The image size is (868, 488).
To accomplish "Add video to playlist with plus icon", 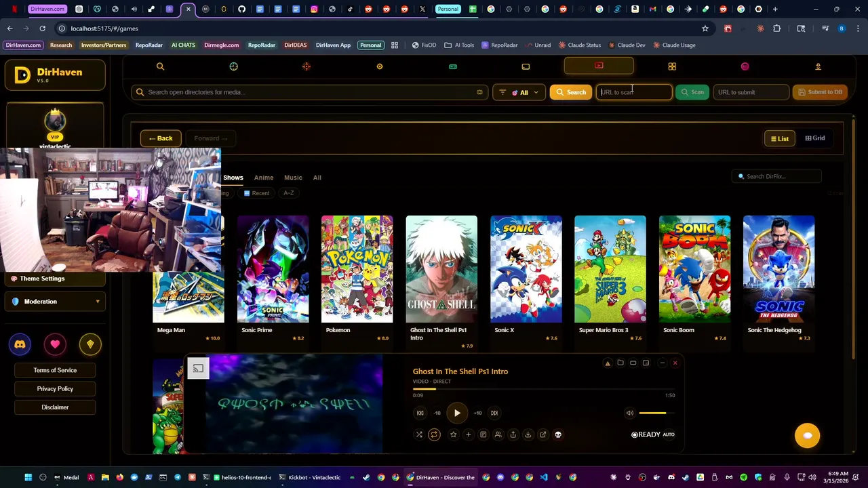I will pyautogui.click(x=468, y=434).
